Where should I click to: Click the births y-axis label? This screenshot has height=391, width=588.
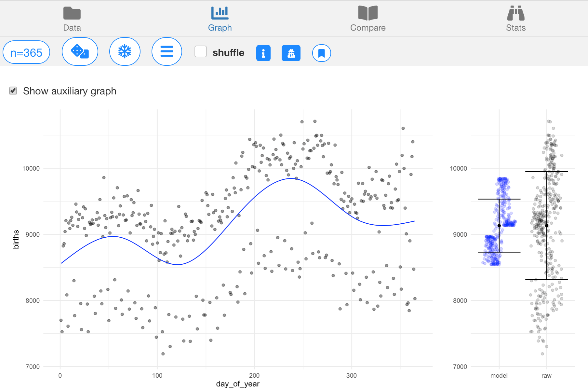[x=16, y=239]
